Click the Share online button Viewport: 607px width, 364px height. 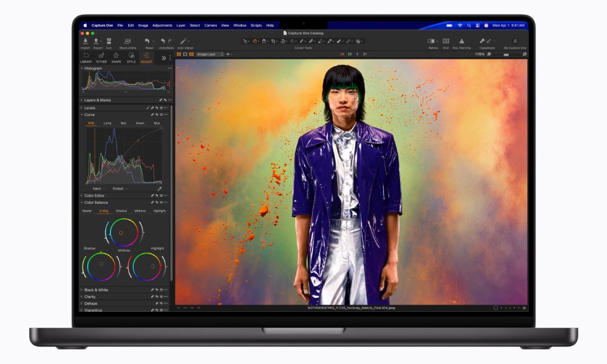[127, 41]
